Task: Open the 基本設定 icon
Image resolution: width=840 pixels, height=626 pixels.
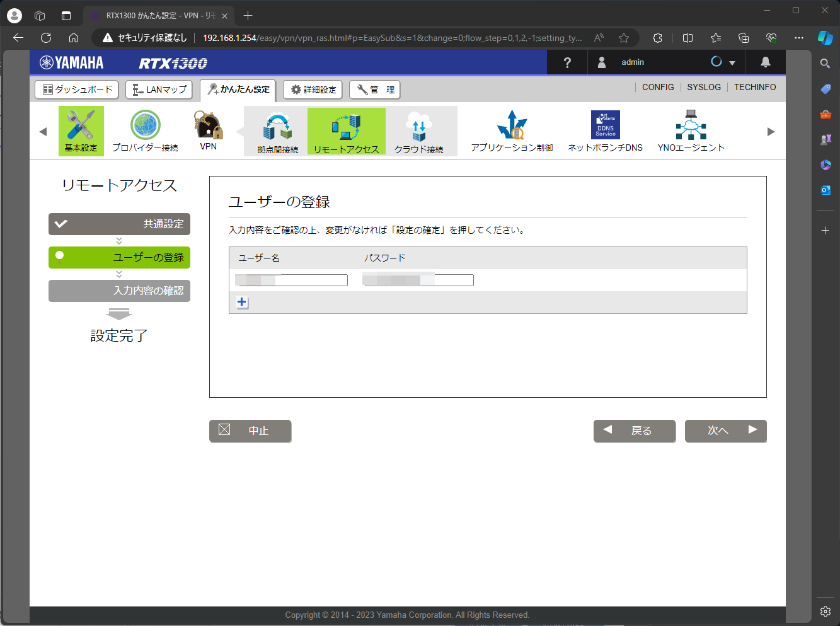Action: [81, 130]
